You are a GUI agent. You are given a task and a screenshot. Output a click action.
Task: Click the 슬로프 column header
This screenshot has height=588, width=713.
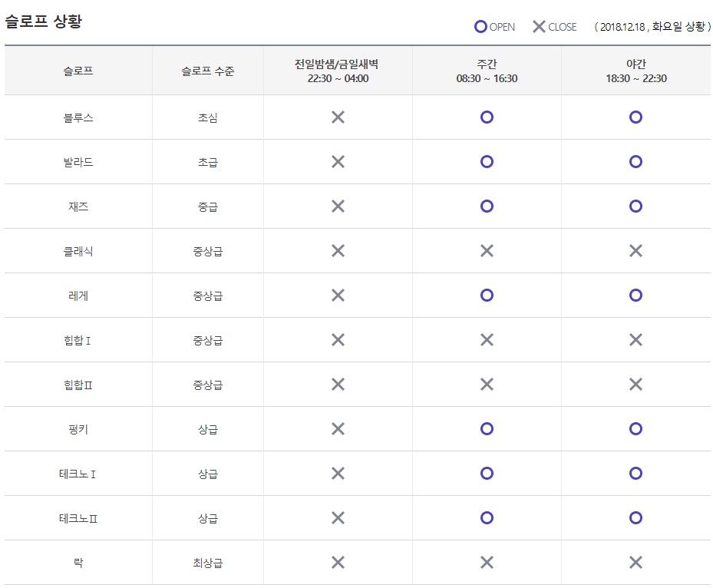[x=78, y=71]
